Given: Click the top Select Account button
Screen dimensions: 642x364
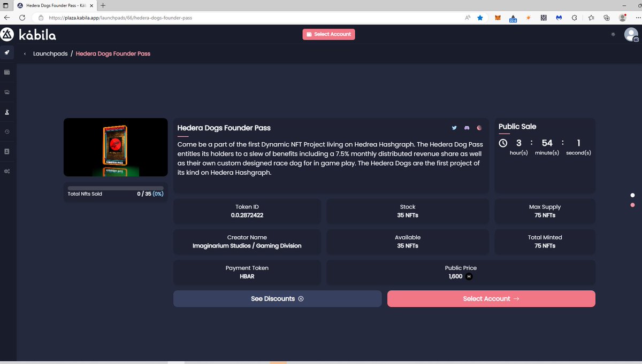Looking at the screenshot, I should (x=328, y=34).
